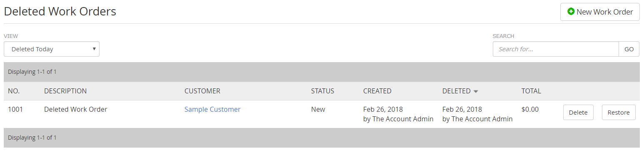Sort by the CUSTOMER column header
This screenshot has width=644, height=153.
click(202, 91)
